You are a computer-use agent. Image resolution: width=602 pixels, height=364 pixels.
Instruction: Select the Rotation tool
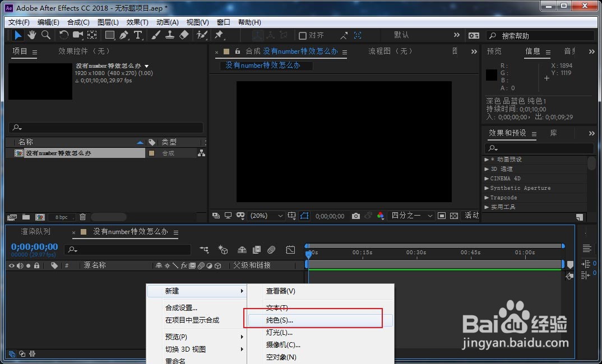coord(64,35)
